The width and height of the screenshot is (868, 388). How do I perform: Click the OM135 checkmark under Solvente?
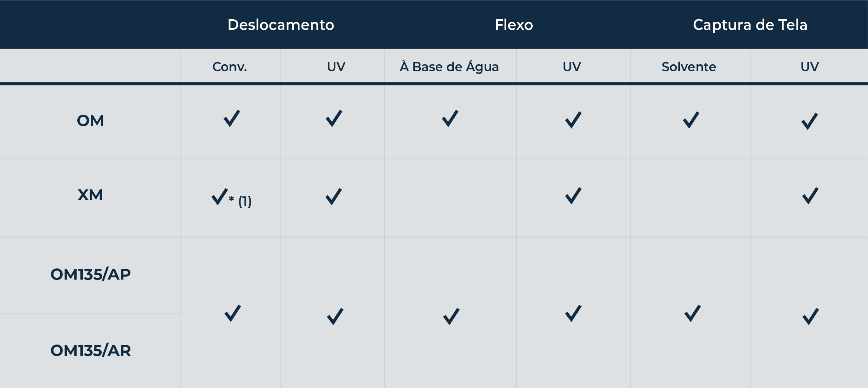(x=692, y=314)
